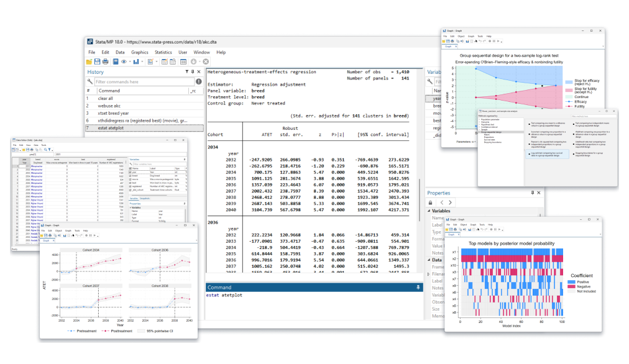Click the Viewer eye icon in Stata toolbar
The height and width of the screenshot is (364, 629).
[124, 61]
